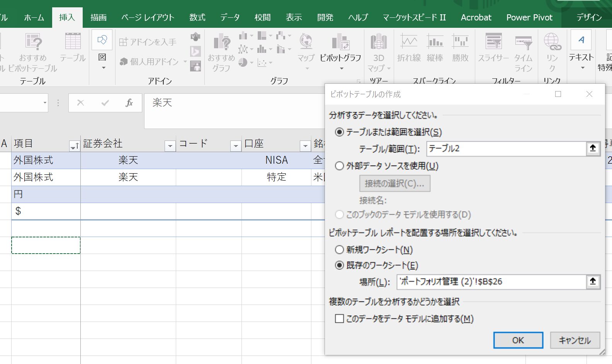
Task: Open the 校閲 ribbon tab
Action: (x=263, y=17)
